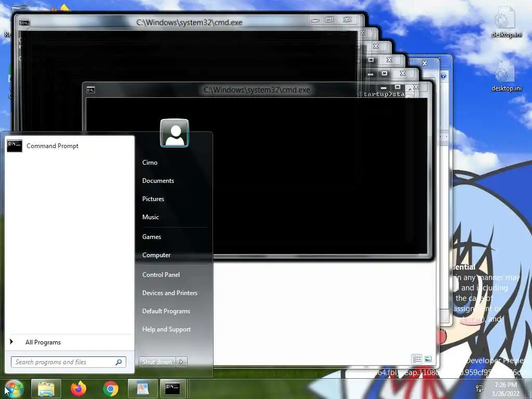
Task: Switch to picture view icon in white window
Action: 428,359
